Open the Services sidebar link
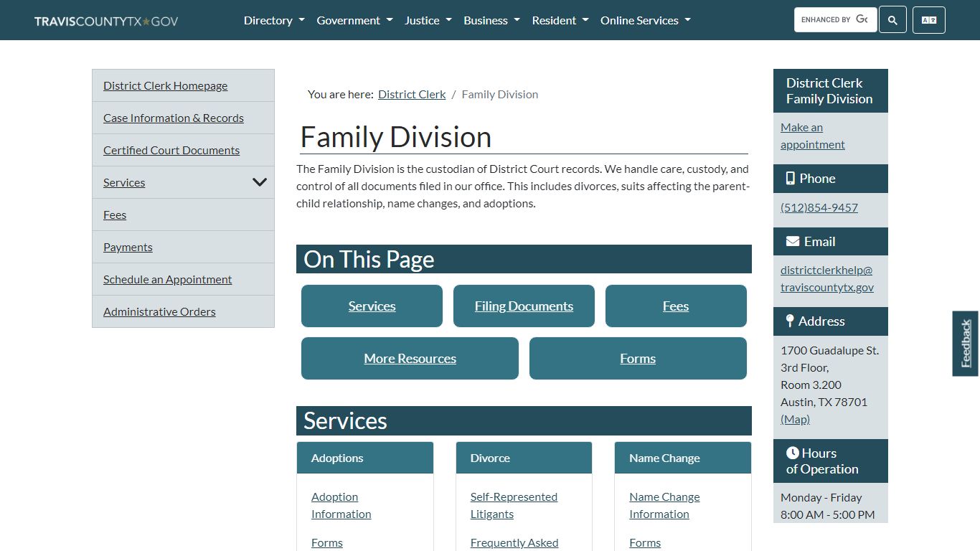980x551 pixels. (x=124, y=182)
